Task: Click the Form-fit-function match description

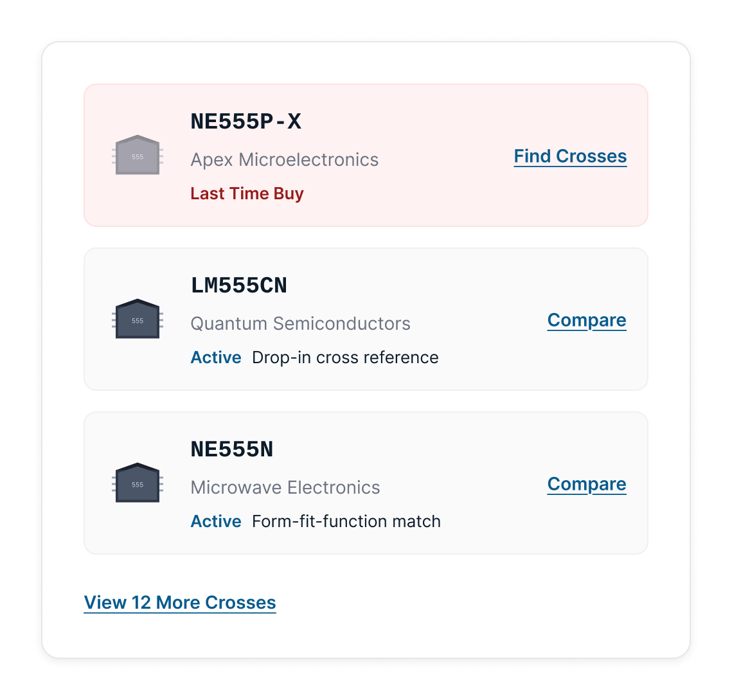Action: tap(346, 521)
